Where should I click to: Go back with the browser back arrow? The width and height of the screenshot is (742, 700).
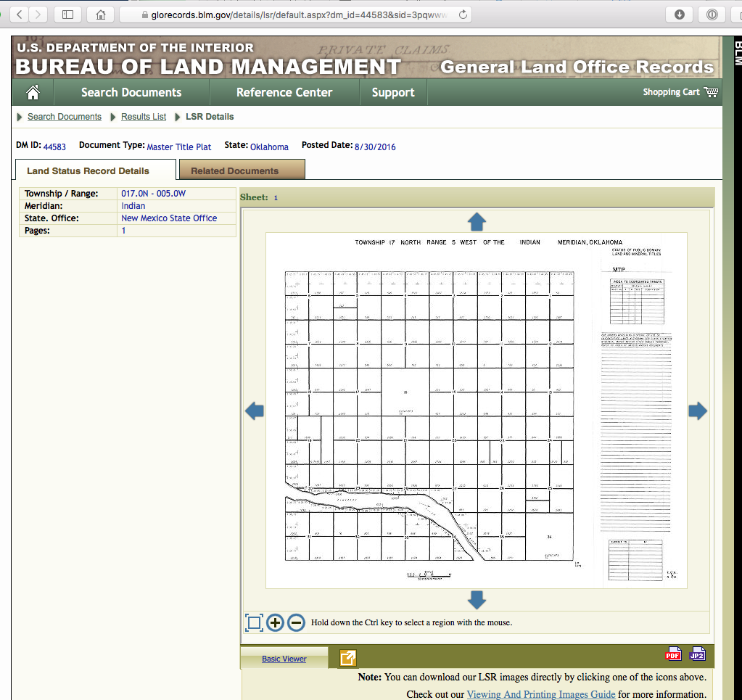(20, 15)
